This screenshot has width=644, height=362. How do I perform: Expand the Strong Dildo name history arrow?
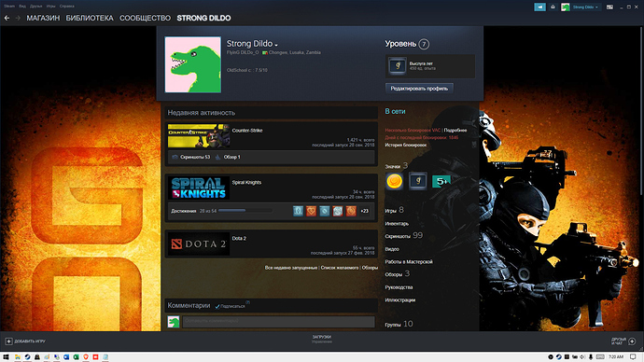[276, 45]
